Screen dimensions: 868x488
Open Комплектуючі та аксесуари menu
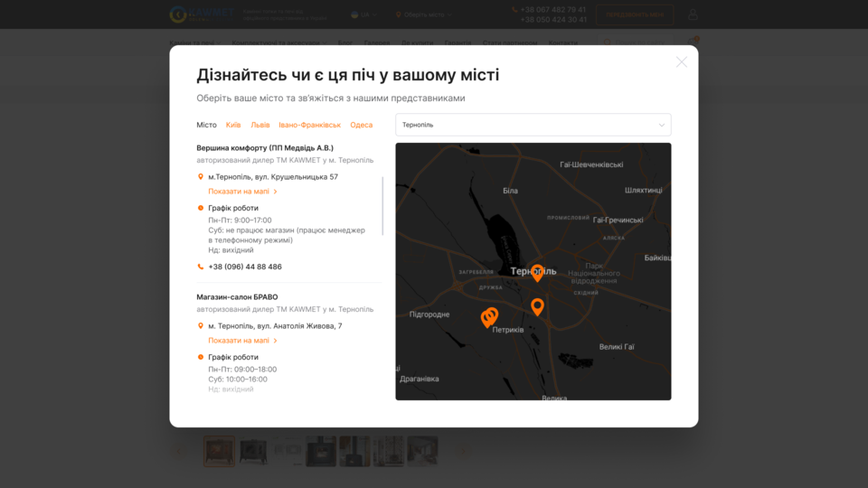279,42
